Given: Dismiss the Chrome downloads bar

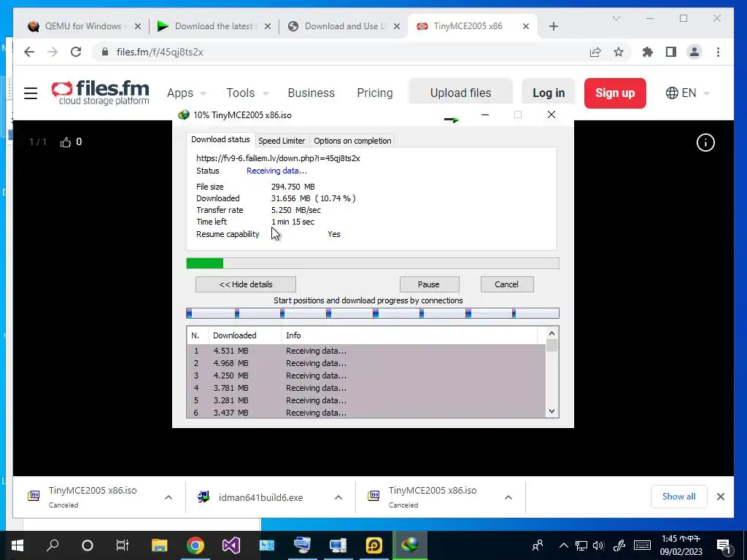Looking at the screenshot, I should pos(721,497).
